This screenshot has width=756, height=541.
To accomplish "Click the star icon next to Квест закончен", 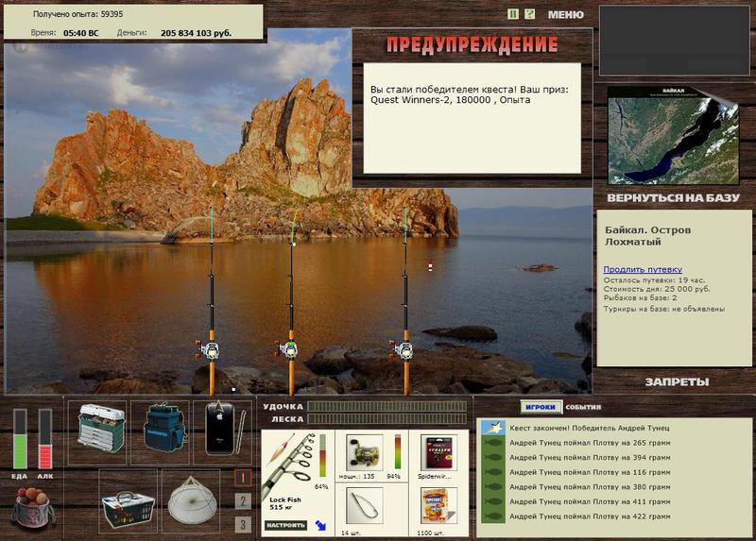I will point(493,428).
